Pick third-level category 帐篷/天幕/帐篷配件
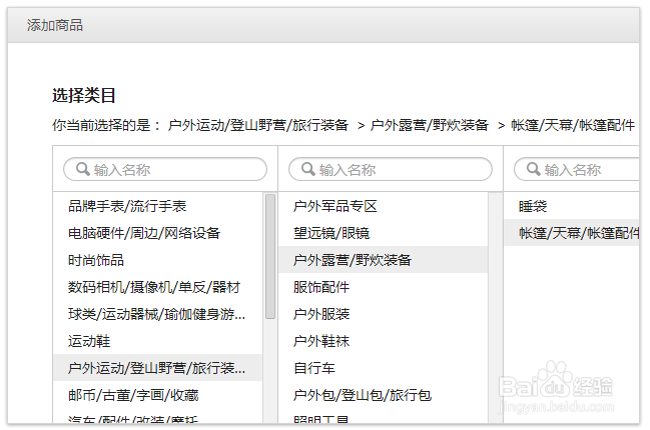 (572, 233)
